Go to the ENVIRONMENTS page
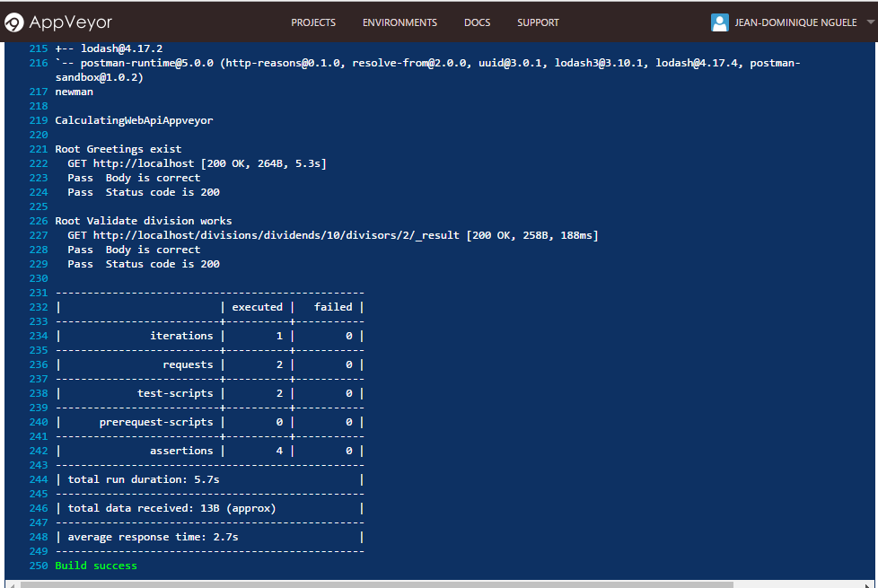 (399, 22)
